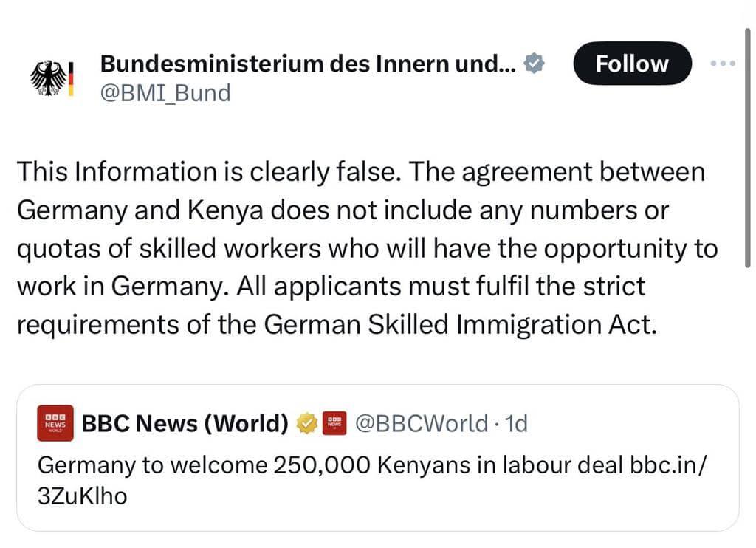Click the small BBC affiliate badge icon
Viewport: 756px width, 548px height.
(335, 423)
